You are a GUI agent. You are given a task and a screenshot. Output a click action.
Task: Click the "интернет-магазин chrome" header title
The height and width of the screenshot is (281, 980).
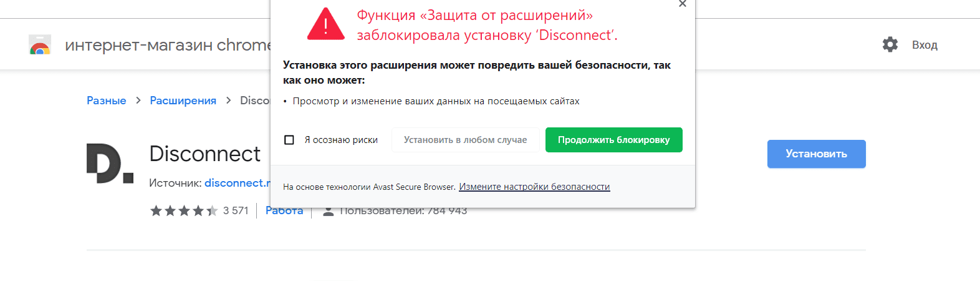pos(167,45)
